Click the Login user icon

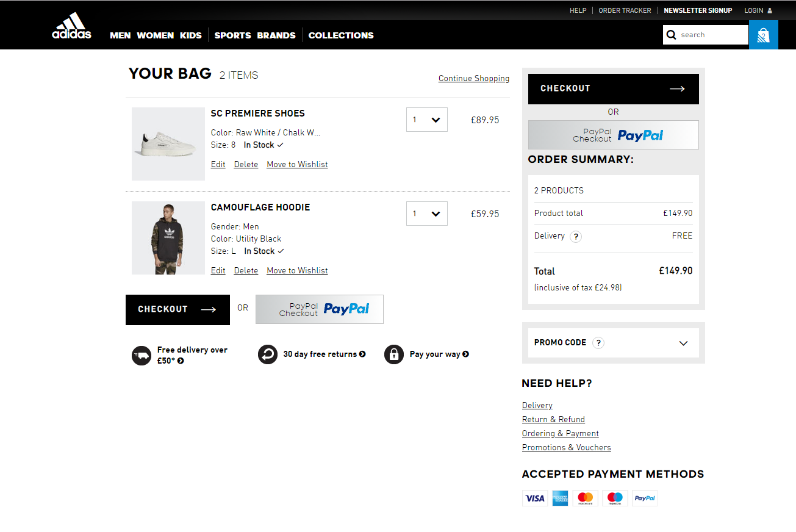[x=770, y=10]
